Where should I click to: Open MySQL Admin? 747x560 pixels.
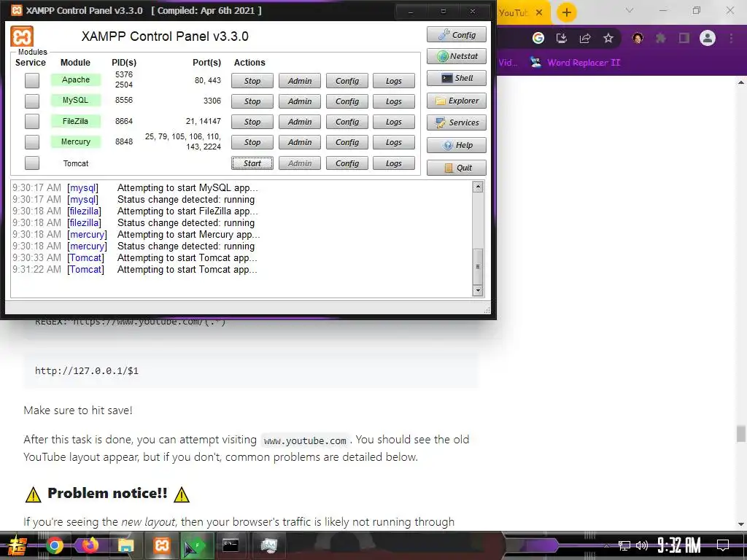300,101
